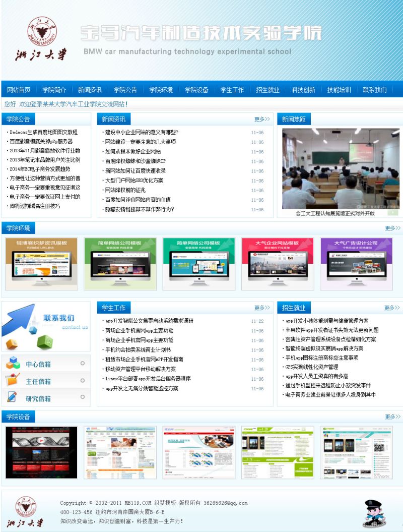Expand 更多>> in the 学院环境 section
The width and height of the screenshot is (403, 532).
coord(392,228)
